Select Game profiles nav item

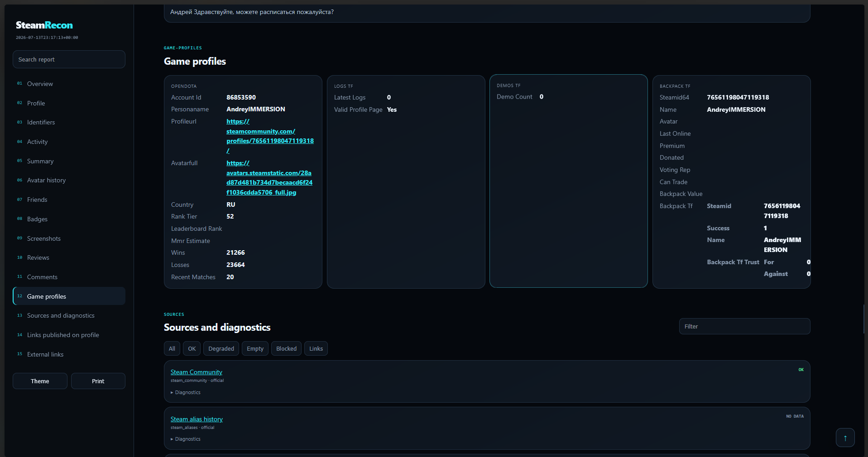pyautogui.click(x=69, y=296)
